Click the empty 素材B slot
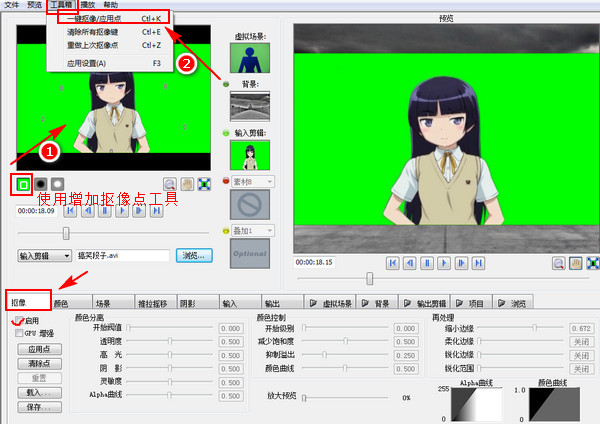Image resolution: width=600 pixels, height=424 pixels. click(x=250, y=205)
